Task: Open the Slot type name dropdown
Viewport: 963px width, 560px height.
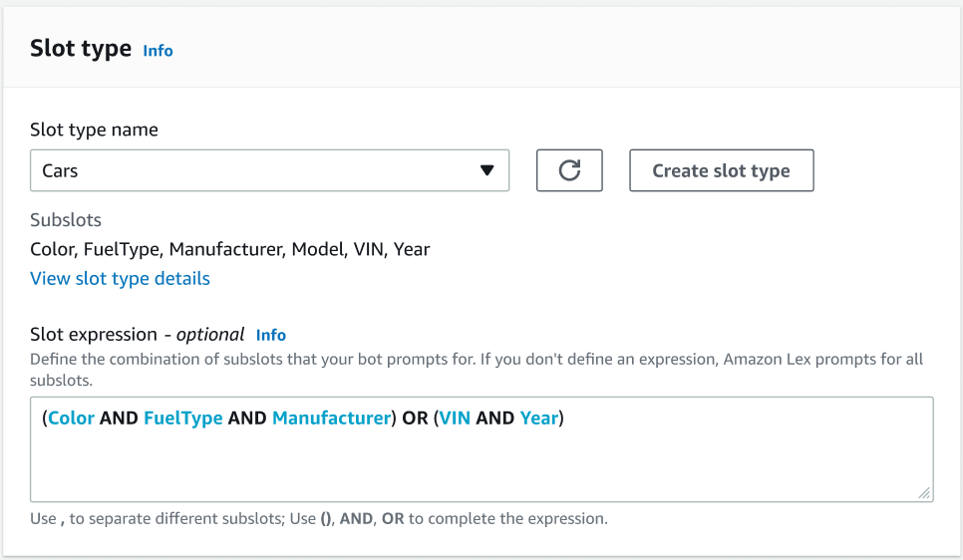Action: 269,170
